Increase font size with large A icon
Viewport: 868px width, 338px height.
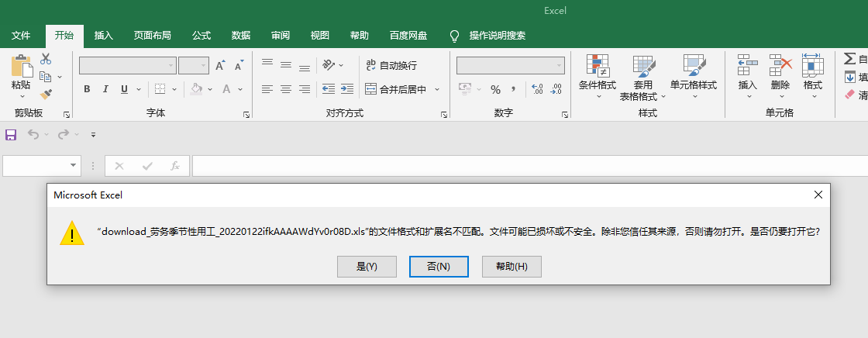220,65
